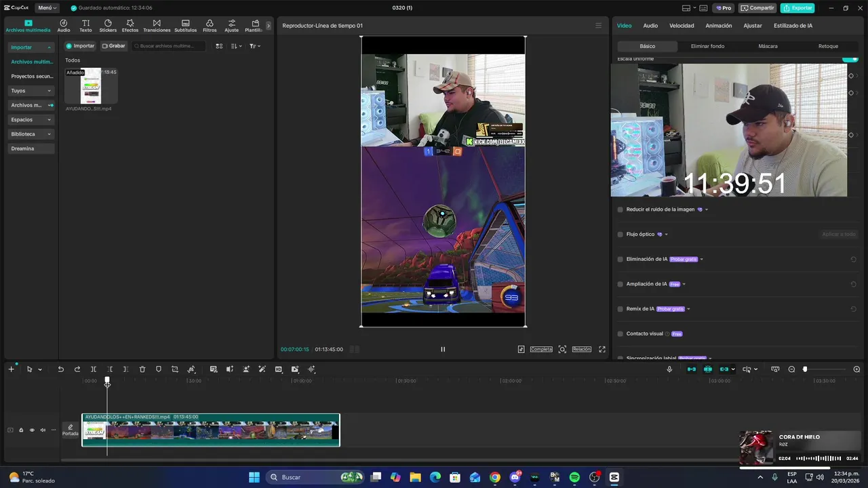
Task: Click the Importar button in media panel
Action: click(x=80, y=46)
